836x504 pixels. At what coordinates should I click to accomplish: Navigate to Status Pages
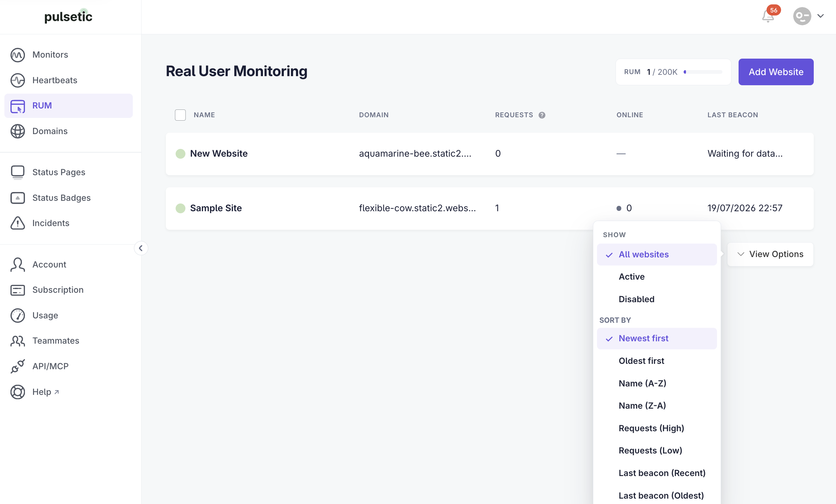click(x=59, y=172)
